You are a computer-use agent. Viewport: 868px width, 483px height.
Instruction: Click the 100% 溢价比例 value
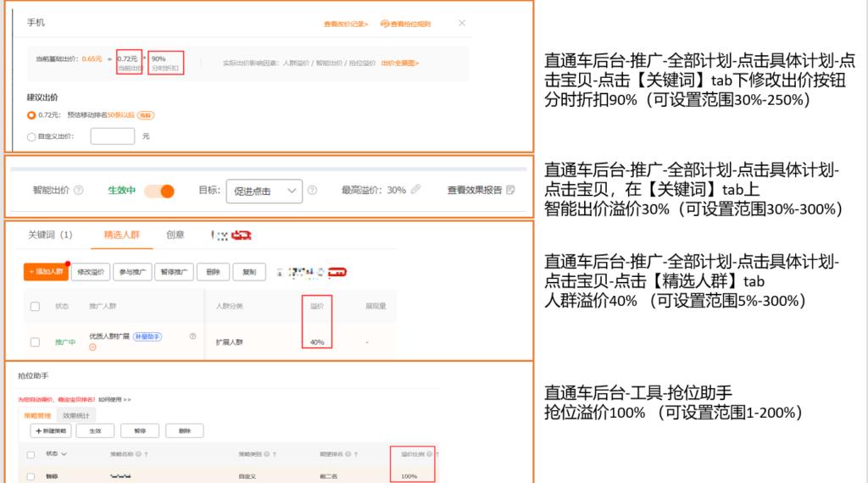point(409,476)
